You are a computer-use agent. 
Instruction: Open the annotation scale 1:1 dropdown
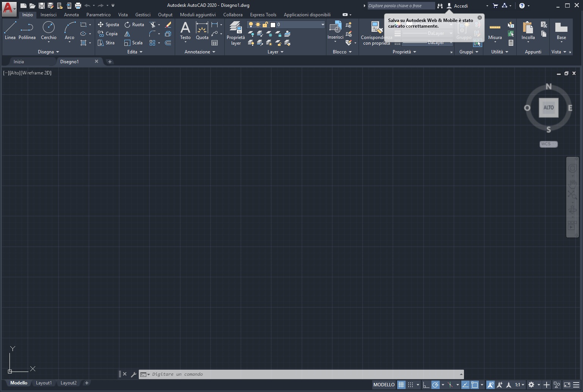click(519, 385)
